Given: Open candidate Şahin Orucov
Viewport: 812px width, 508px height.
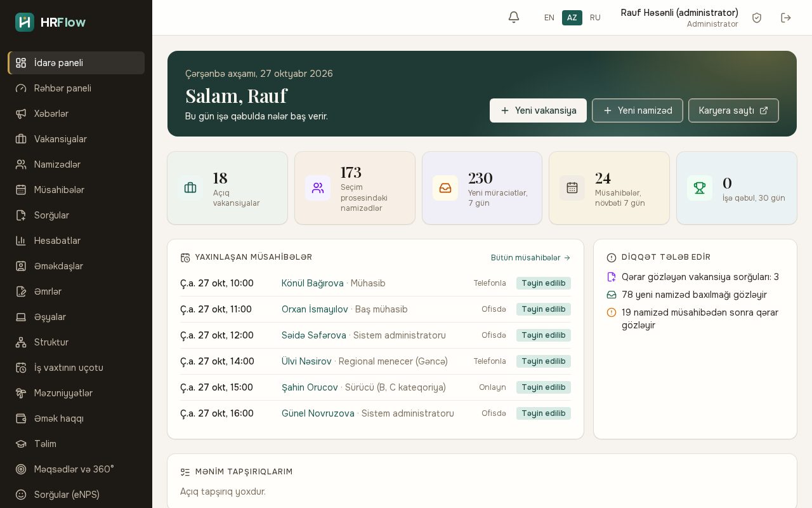Looking at the screenshot, I should click(x=310, y=387).
